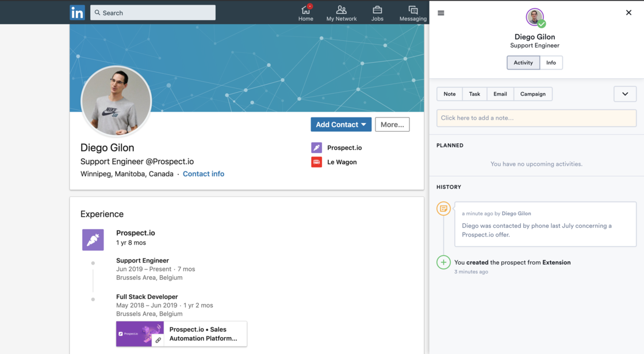Viewport: 644px width, 354px height.
Task: Open the More... options menu
Action: pyautogui.click(x=392, y=124)
